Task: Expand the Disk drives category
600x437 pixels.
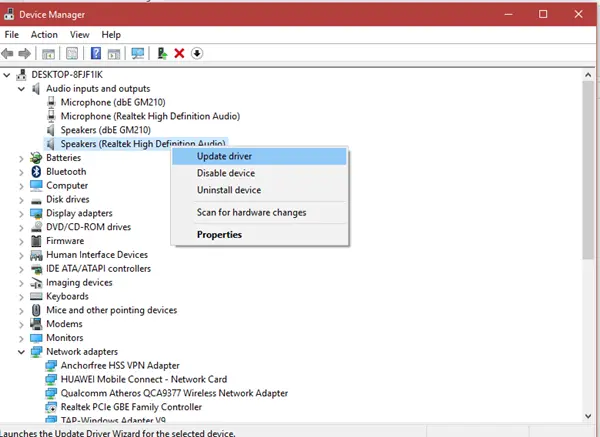Action: pyautogui.click(x=21, y=199)
